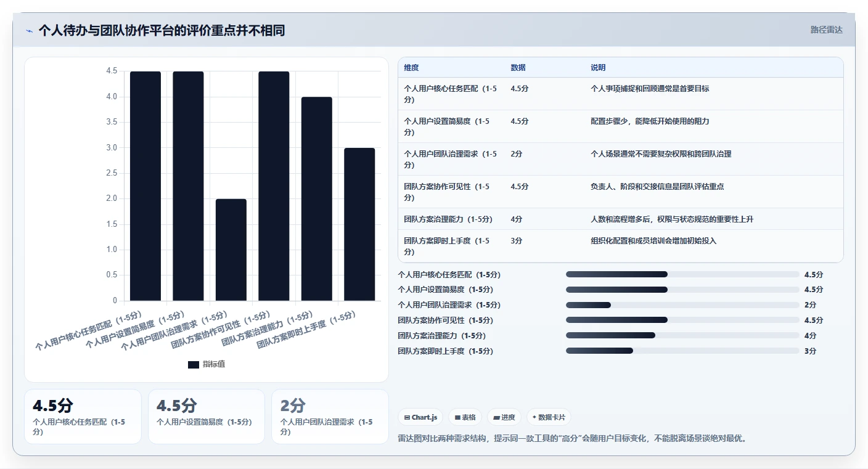Click the 2分 value beside the progress bars
Viewport: 868px width, 469px height.
pos(811,305)
